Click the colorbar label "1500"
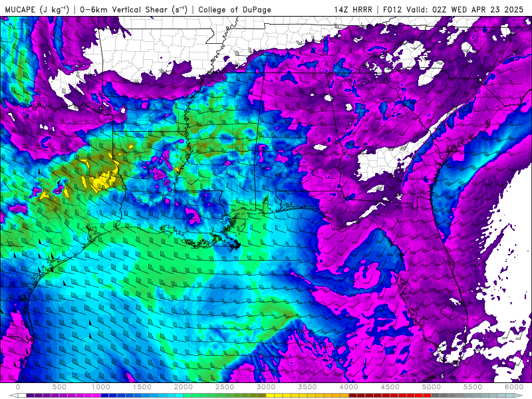Viewport: 532px width, 399px height. (x=142, y=387)
